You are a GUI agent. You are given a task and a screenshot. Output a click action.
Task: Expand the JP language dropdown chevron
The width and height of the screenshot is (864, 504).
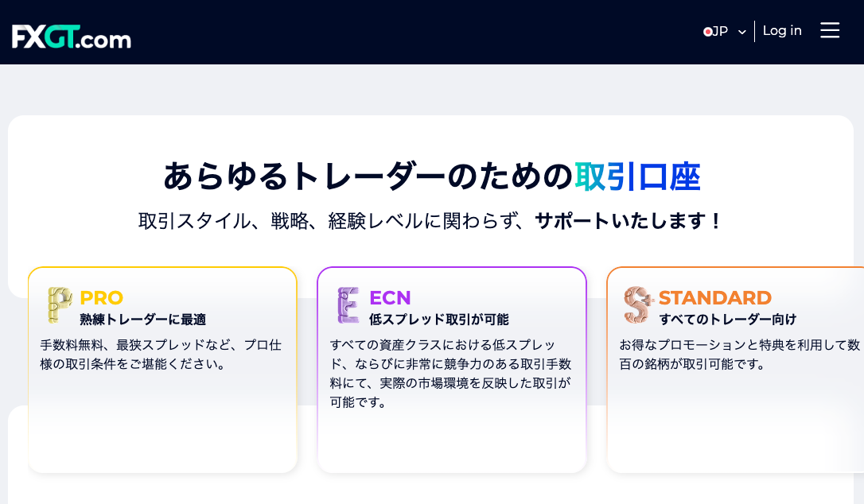tap(741, 32)
